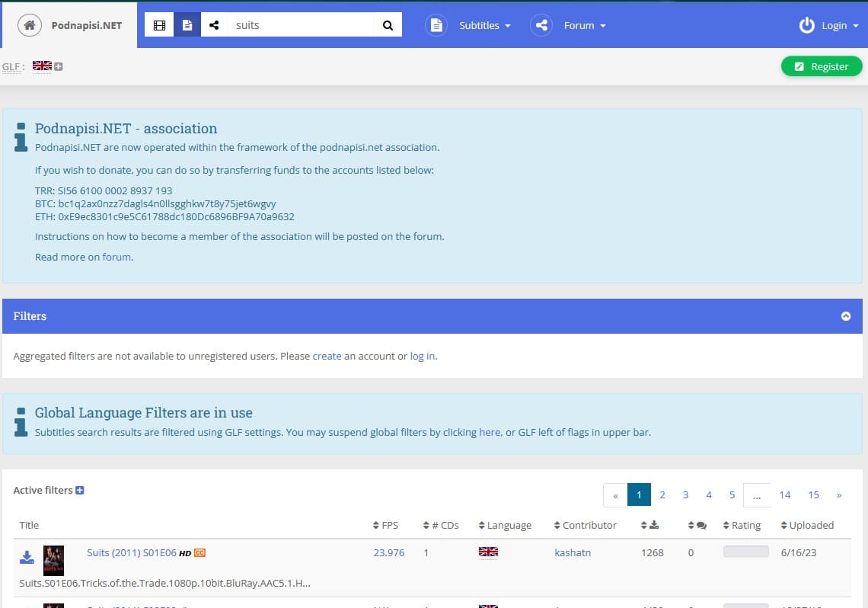Select the movie search mode icon
Viewport: 868px width, 608px height.
[x=159, y=25]
